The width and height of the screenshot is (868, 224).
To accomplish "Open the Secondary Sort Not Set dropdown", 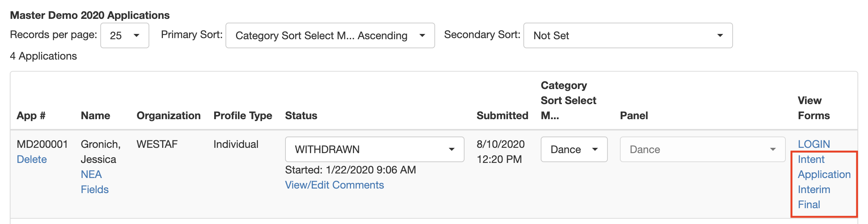I will tap(628, 35).
